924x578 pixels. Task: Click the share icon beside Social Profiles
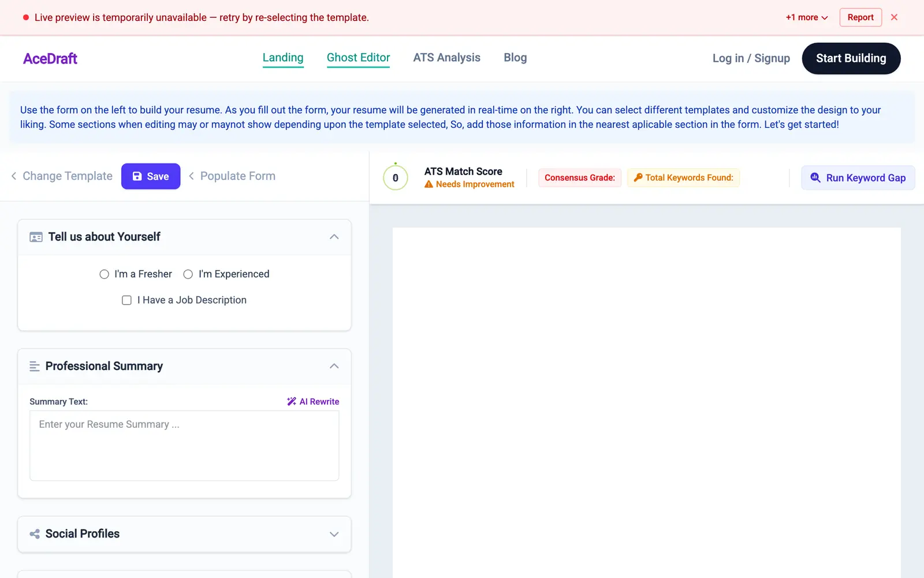(x=35, y=534)
